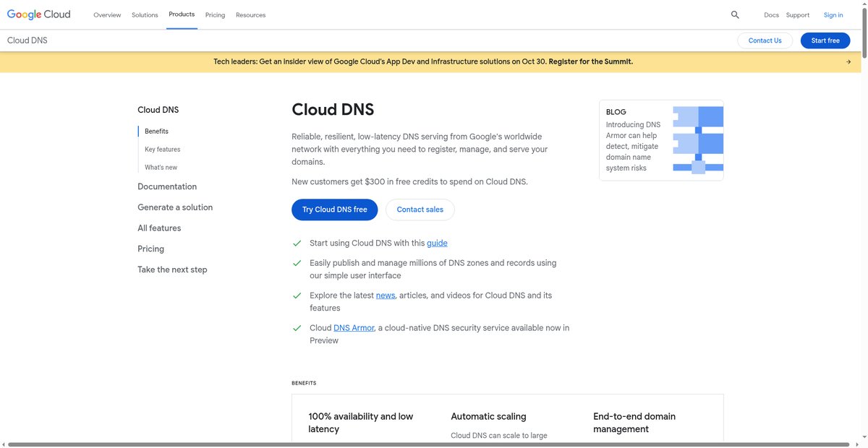Click the BENEFITS section label
The width and height of the screenshot is (868, 448).
point(304,383)
